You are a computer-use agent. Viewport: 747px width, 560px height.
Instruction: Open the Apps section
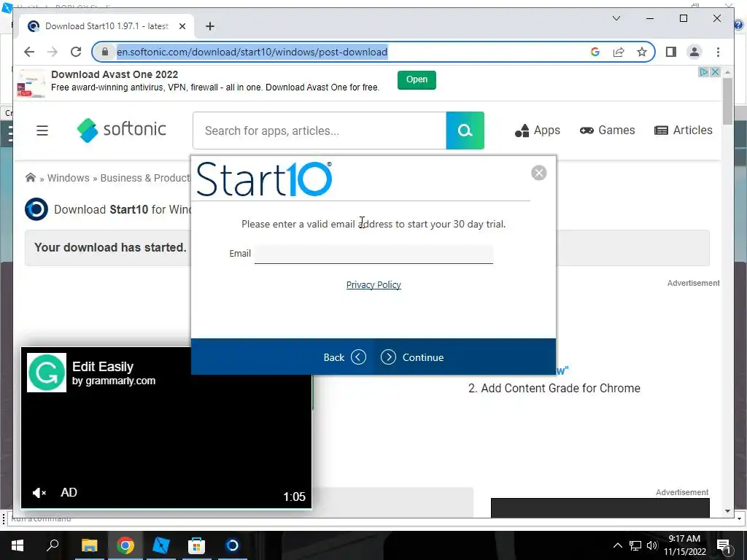pos(538,131)
